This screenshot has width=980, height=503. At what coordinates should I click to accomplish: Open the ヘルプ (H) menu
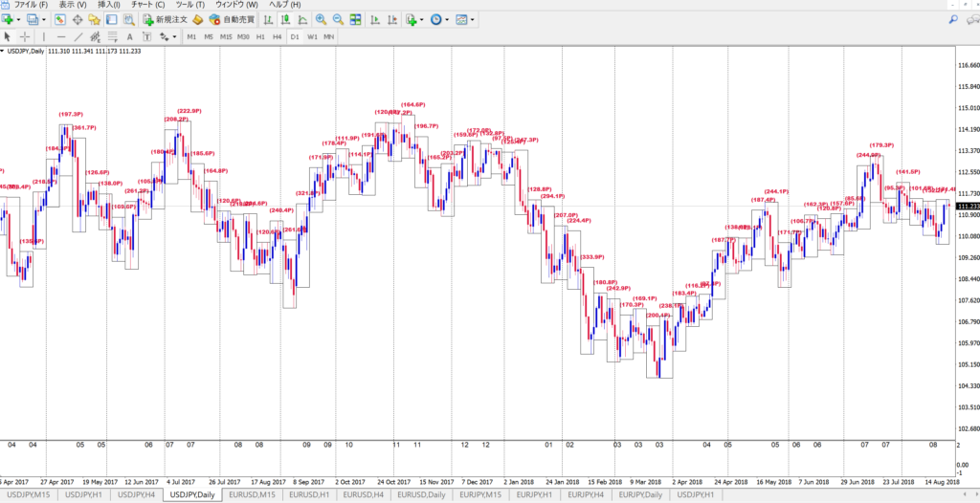pyautogui.click(x=284, y=5)
